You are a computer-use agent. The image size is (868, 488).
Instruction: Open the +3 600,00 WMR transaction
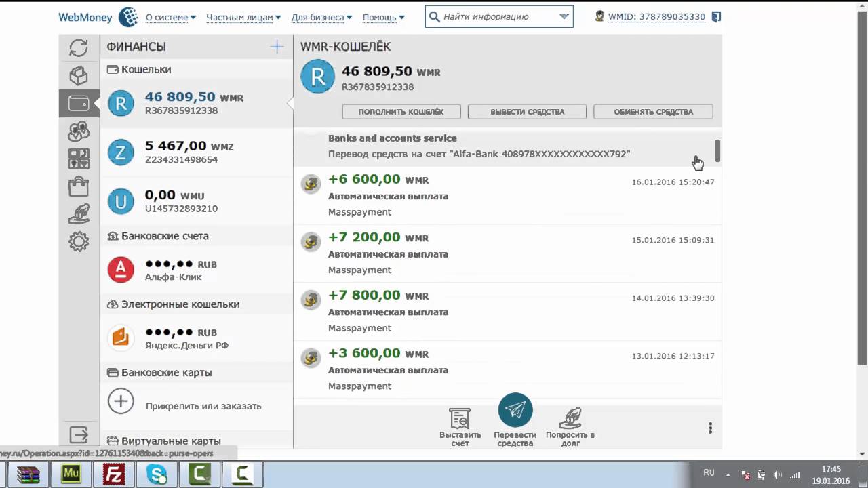pos(507,369)
